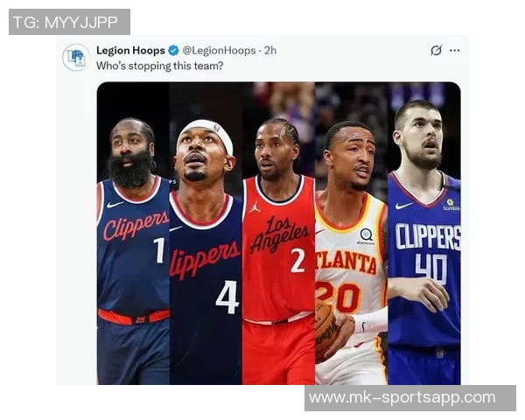
Task: Open the Legion Hoops profile avatar
Action: pyautogui.click(x=76, y=57)
